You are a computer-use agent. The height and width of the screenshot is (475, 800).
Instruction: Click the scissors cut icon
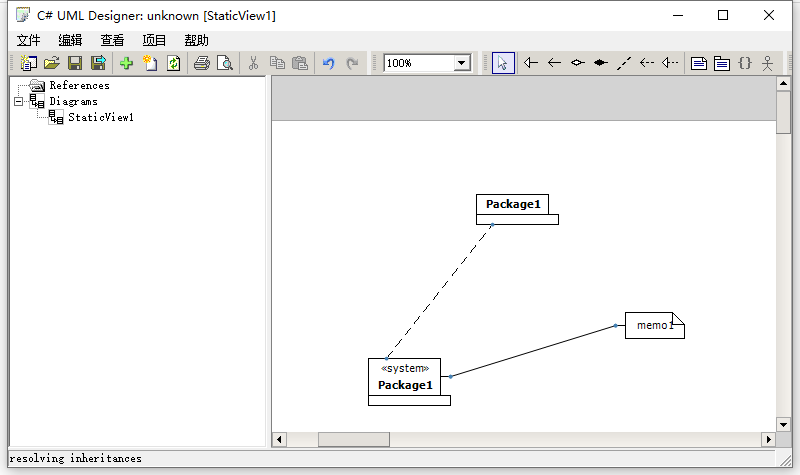(253, 63)
